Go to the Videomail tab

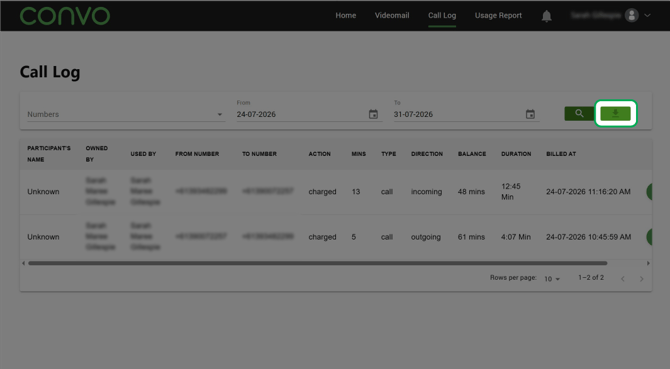392,15
